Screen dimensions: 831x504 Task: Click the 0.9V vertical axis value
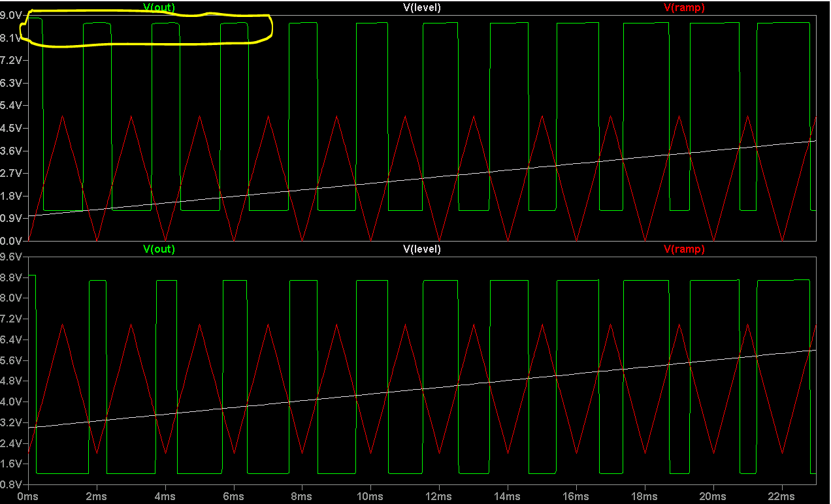tap(11, 218)
